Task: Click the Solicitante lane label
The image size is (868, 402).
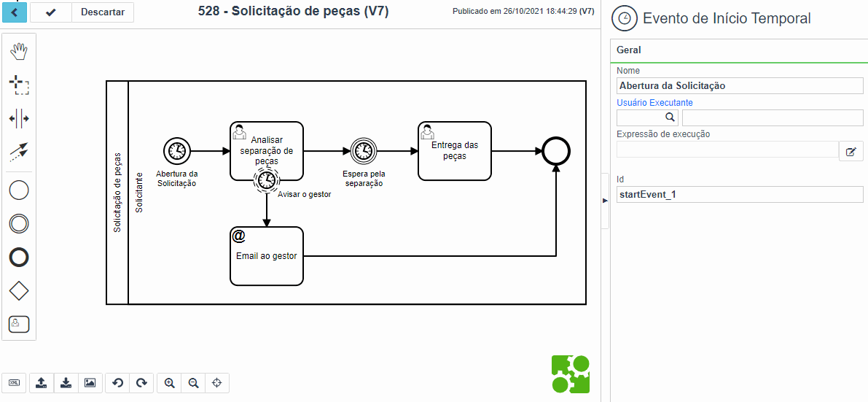Action: click(x=139, y=193)
